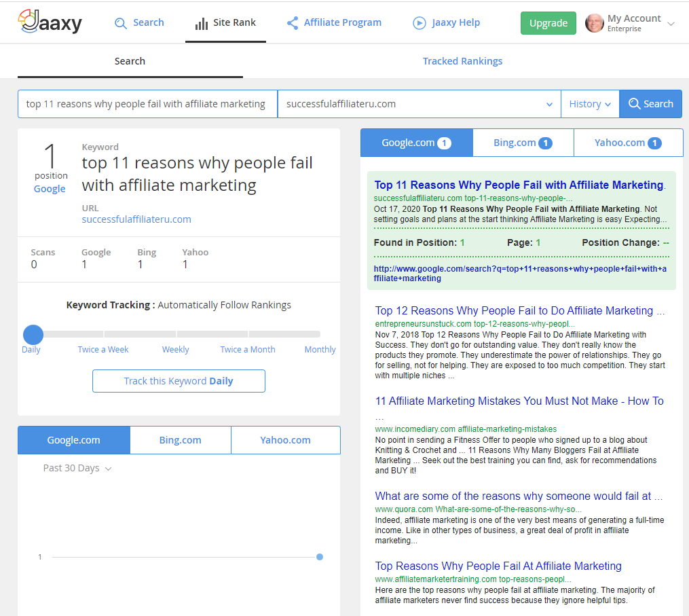This screenshot has height=616, width=689.
Task: Open Jaaxy Help navigation item
Action: tap(446, 23)
